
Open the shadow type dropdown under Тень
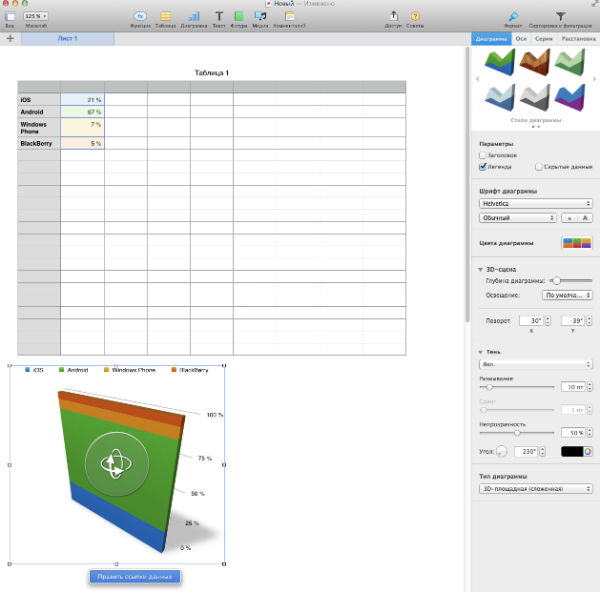(x=536, y=364)
